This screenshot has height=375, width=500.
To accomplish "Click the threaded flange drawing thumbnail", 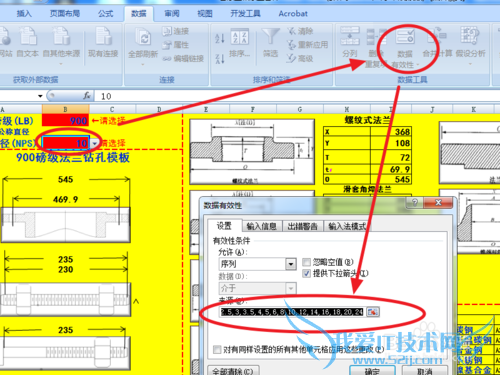I will [x=252, y=152].
